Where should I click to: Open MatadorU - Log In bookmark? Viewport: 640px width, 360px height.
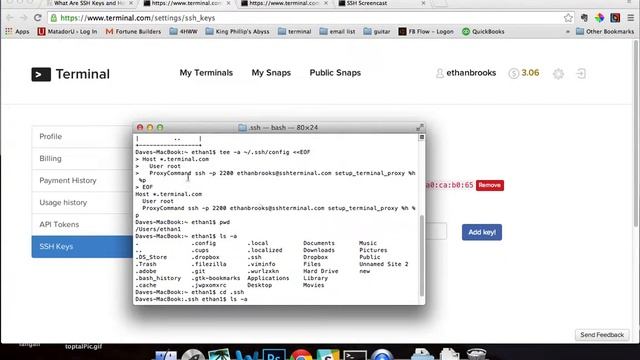pos(67,31)
